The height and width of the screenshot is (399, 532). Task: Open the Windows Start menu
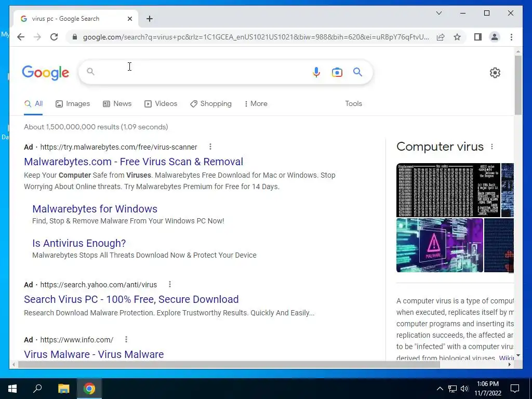[x=12, y=389]
